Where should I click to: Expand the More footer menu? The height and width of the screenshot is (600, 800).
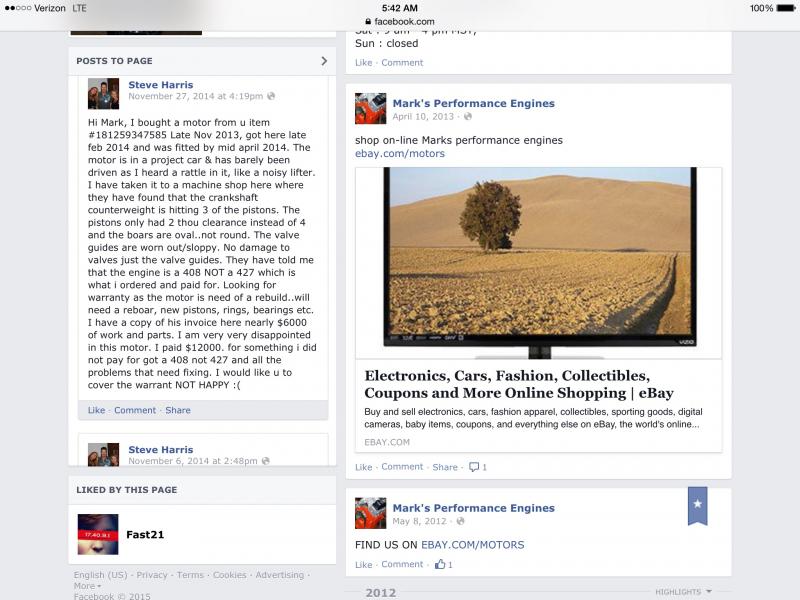coord(87,586)
